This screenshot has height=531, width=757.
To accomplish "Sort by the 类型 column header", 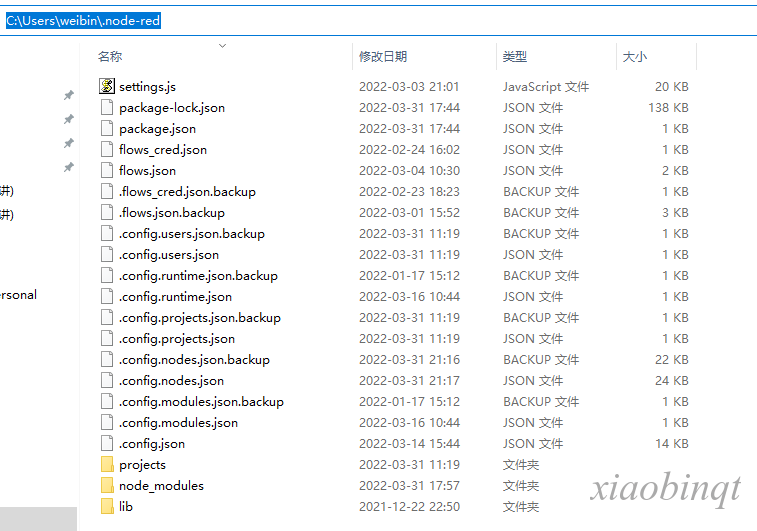I will click(x=515, y=56).
